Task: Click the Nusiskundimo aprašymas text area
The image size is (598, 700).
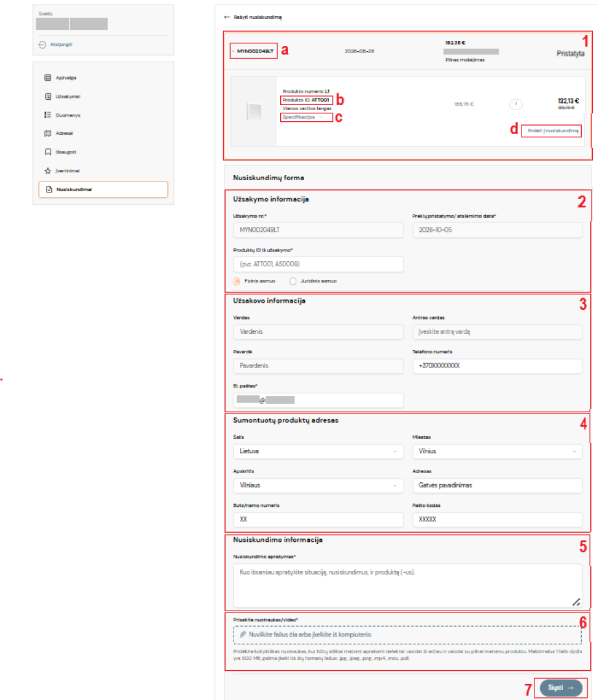Action: 407,586
